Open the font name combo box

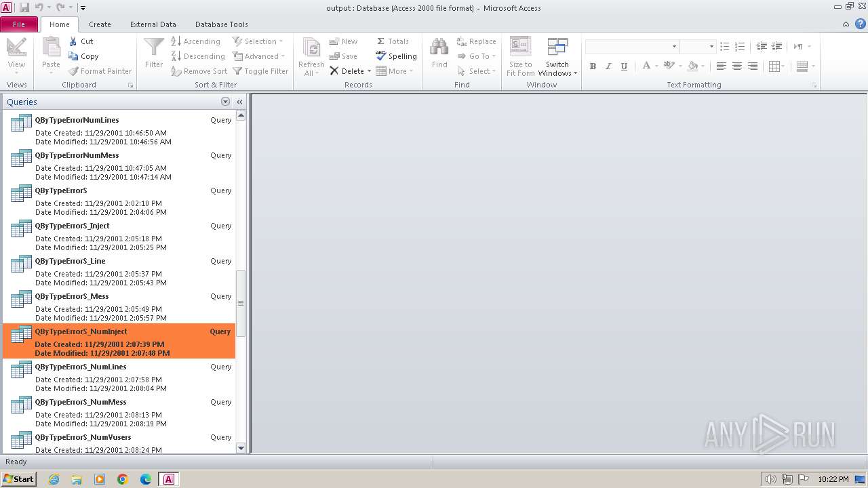632,46
